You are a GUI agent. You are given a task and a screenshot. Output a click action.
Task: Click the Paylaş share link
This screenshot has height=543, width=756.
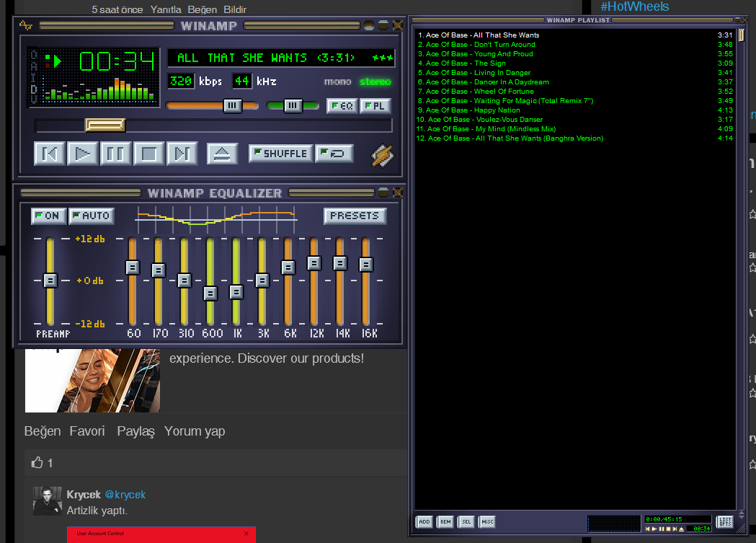coord(135,431)
